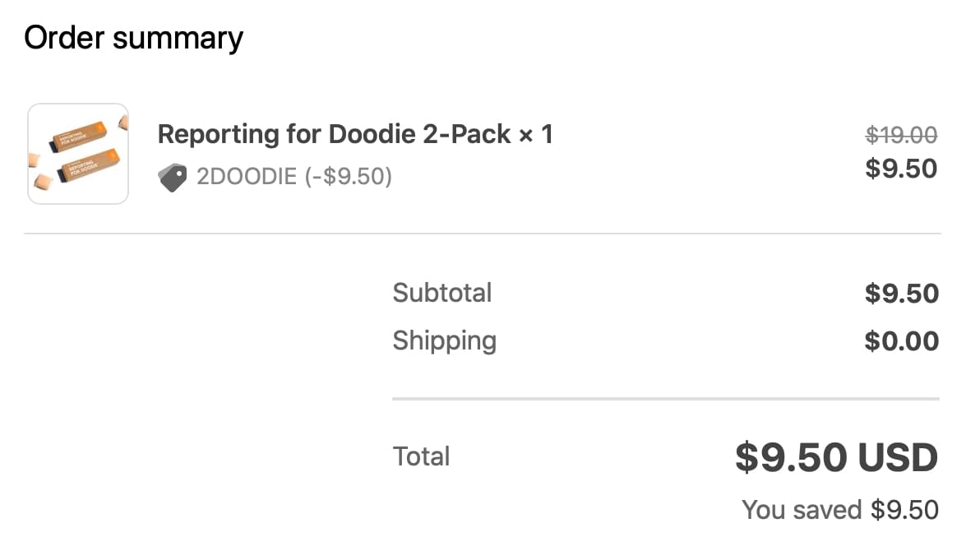Click the Shipping label
This screenshot has width=980, height=551.
(444, 340)
